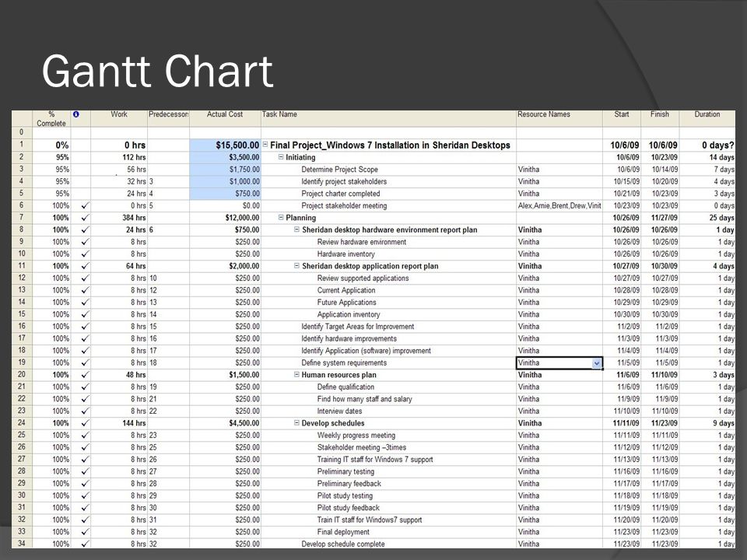Click the checkmark indicator for Interview dates
Image resolution: width=747 pixels, height=560 pixels.
(85, 411)
